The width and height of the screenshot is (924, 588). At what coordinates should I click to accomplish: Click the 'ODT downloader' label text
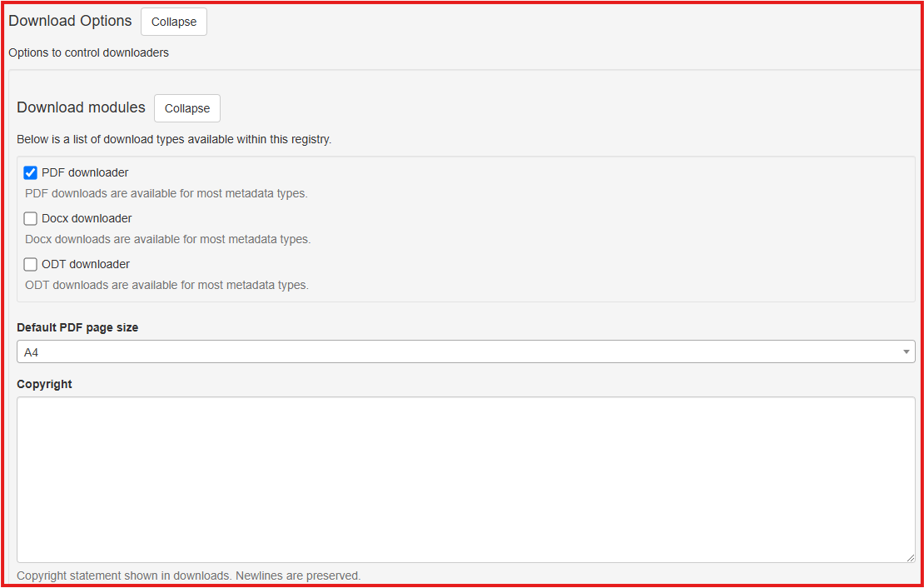coord(86,265)
